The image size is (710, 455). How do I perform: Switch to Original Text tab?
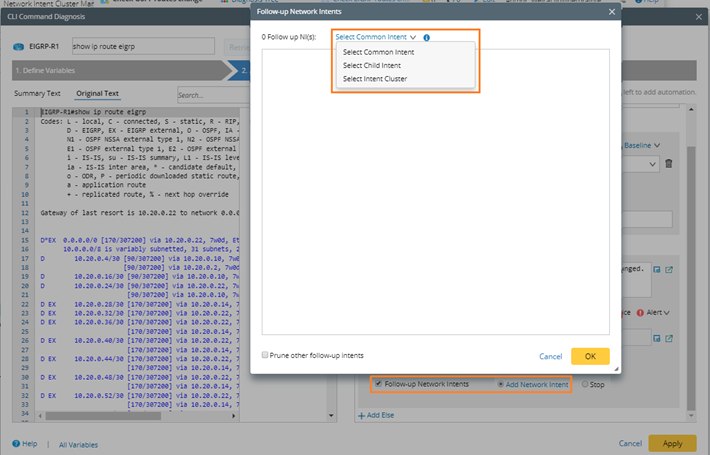pyautogui.click(x=97, y=93)
